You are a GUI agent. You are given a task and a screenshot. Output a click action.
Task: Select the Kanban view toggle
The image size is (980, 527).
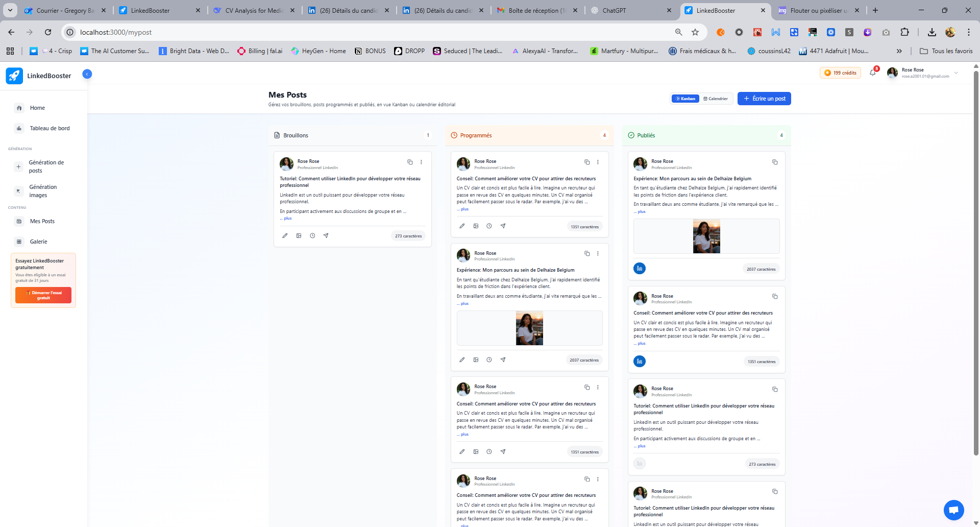(x=685, y=99)
